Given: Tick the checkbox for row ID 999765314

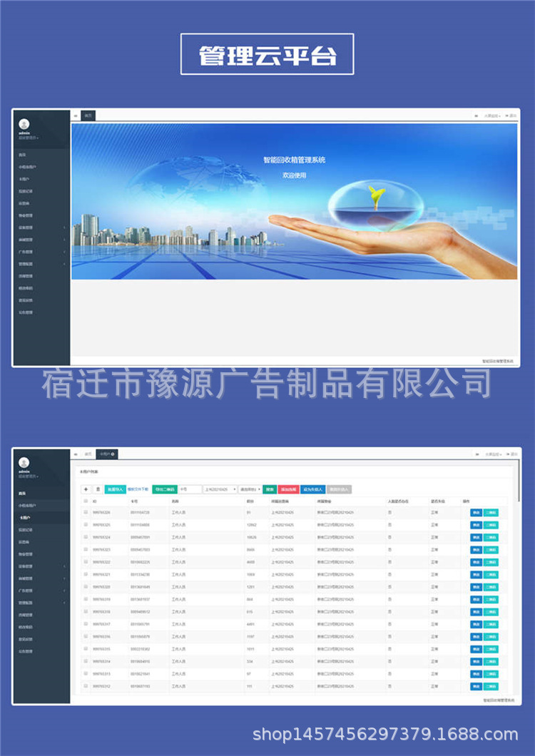Looking at the screenshot, I should point(86,661).
